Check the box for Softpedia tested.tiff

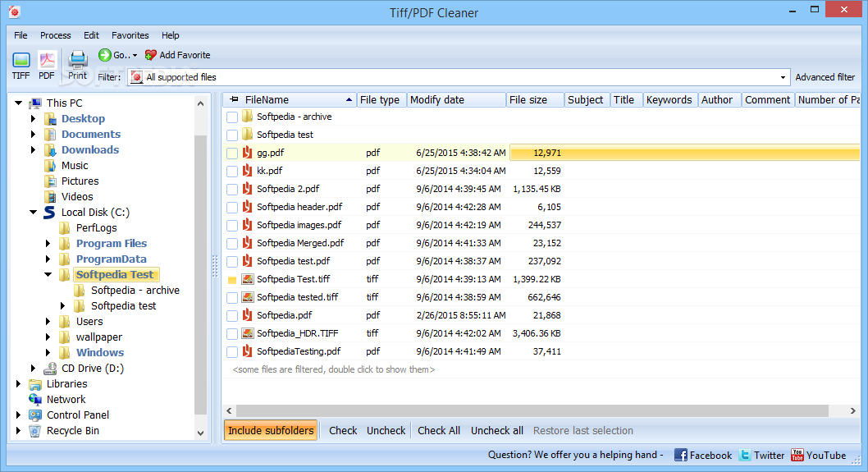pos(232,297)
